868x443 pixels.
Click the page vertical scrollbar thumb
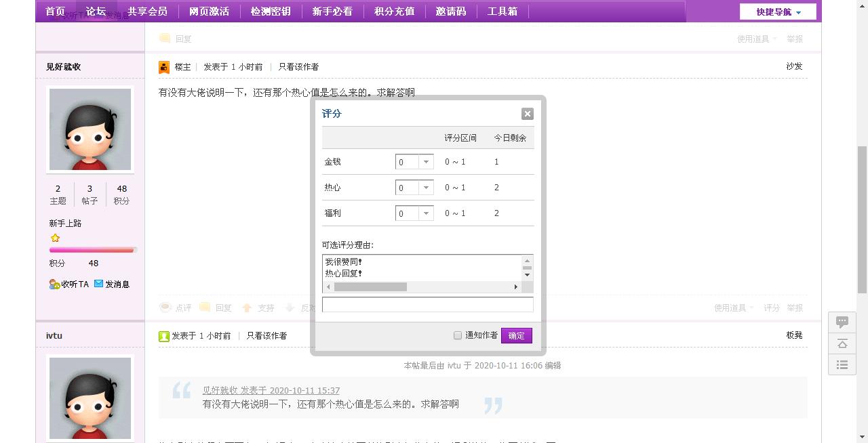point(863,219)
